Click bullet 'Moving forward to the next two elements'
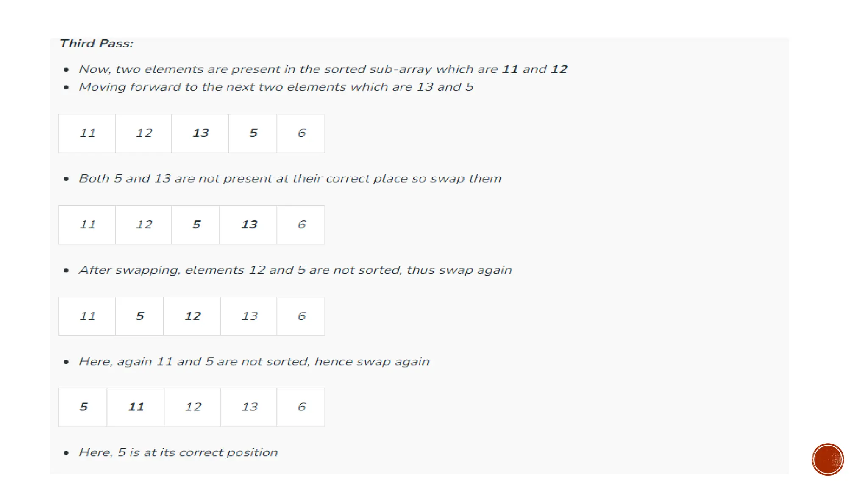868x488 pixels. click(276, 87)
